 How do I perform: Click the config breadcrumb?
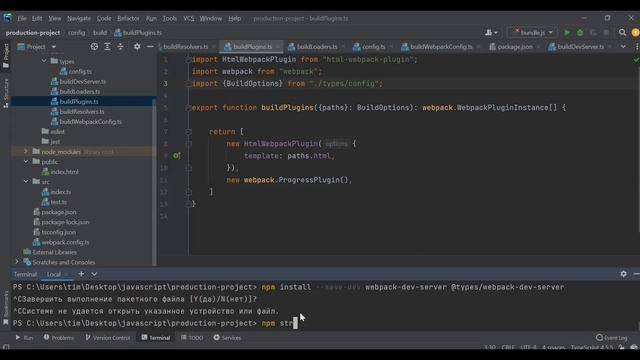tap(76, 33)
